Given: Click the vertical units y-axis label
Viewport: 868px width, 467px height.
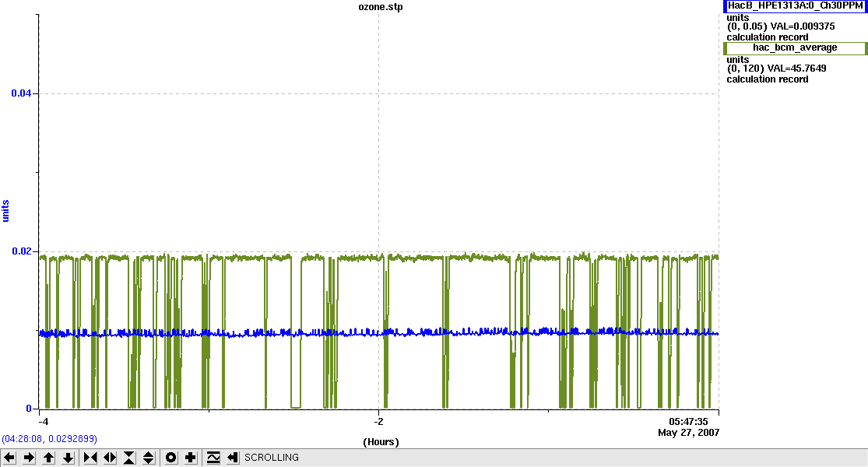Looking at the screenshot, I should 6,211.
